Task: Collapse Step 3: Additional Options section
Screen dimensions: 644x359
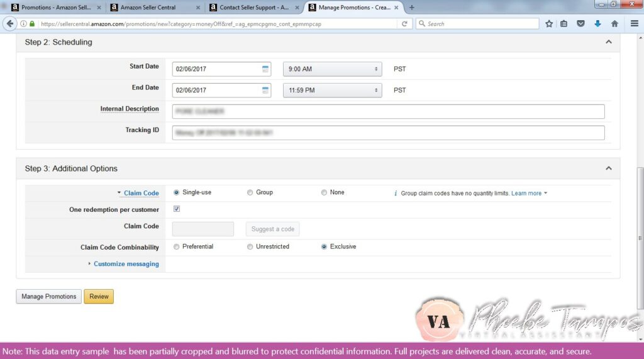Action: point(609,168)
